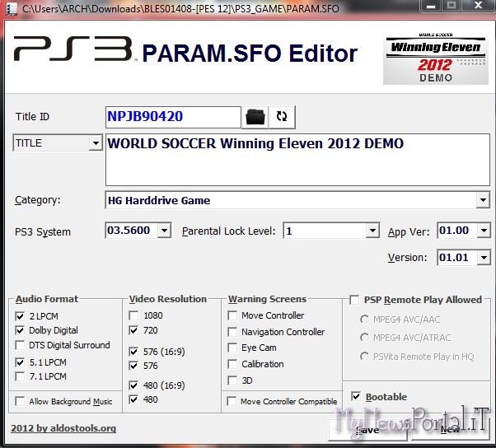Viewport: 496px width, 448px height.
Task: Expand the Category dropdown
Action: click(483, 200)
